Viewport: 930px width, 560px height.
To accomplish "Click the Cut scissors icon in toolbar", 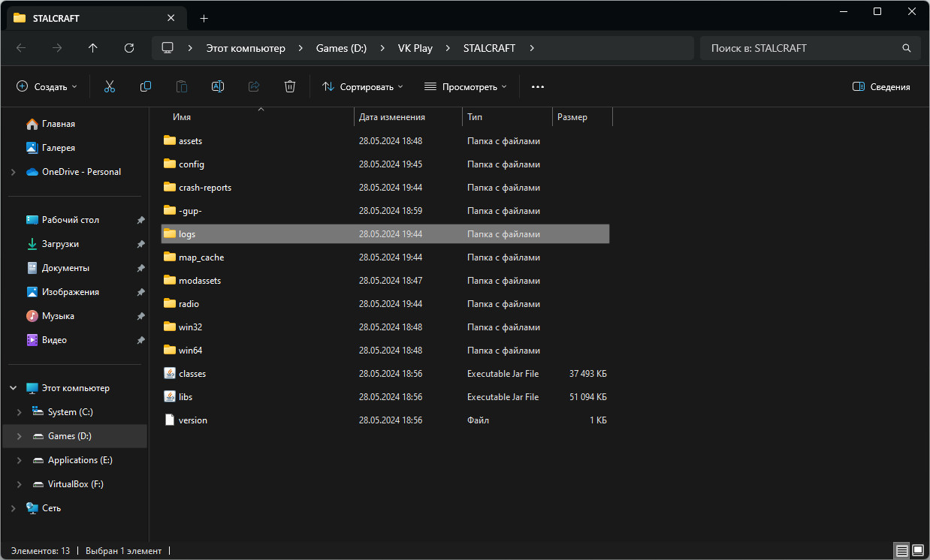I will pos(110,86).
